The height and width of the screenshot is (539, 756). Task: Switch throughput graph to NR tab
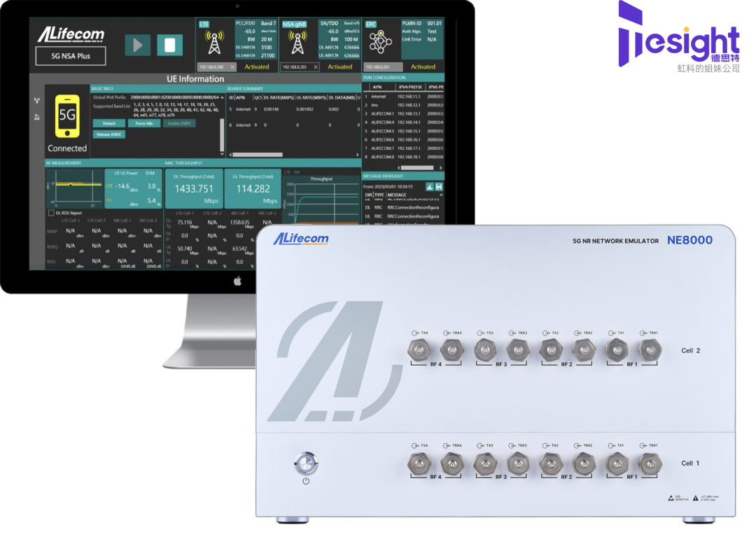297,172
